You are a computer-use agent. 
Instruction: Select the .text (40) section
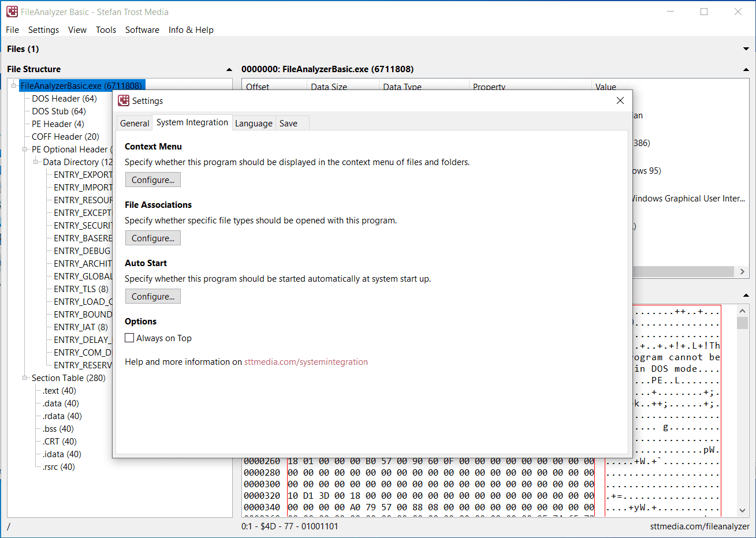click(59, 390)
